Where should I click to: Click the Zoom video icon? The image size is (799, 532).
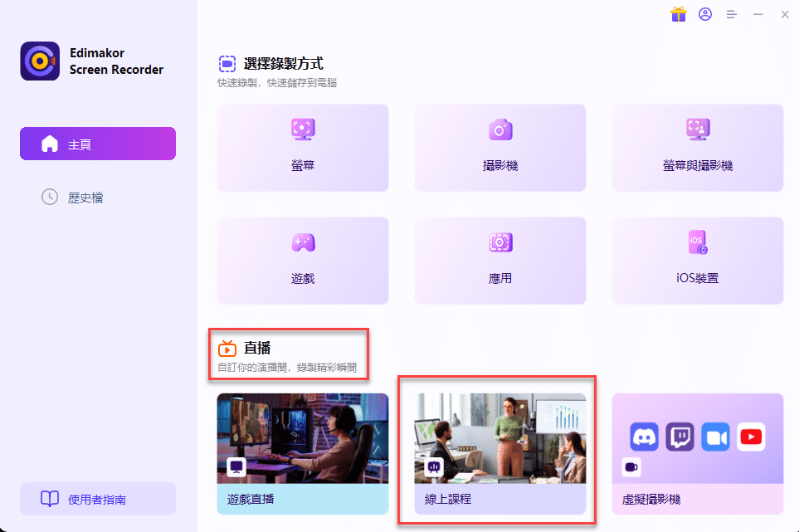pos(715,437)
